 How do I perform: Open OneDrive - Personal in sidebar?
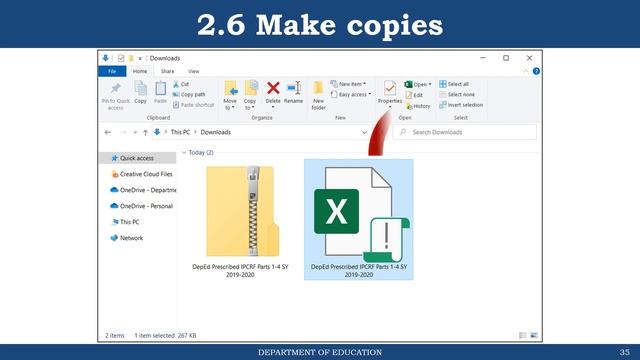pyautogui.click(x=141, y=206)
